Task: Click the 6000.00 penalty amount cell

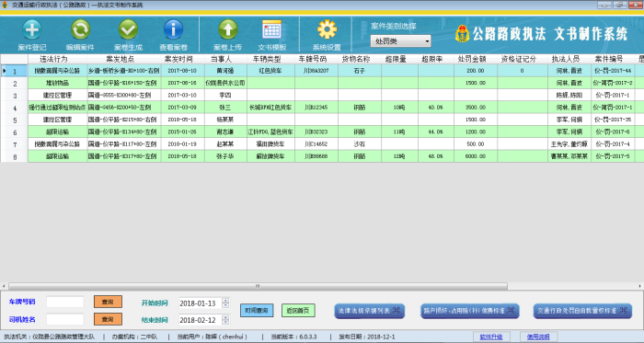Action: pyautogui.click(x=476, y=156)
